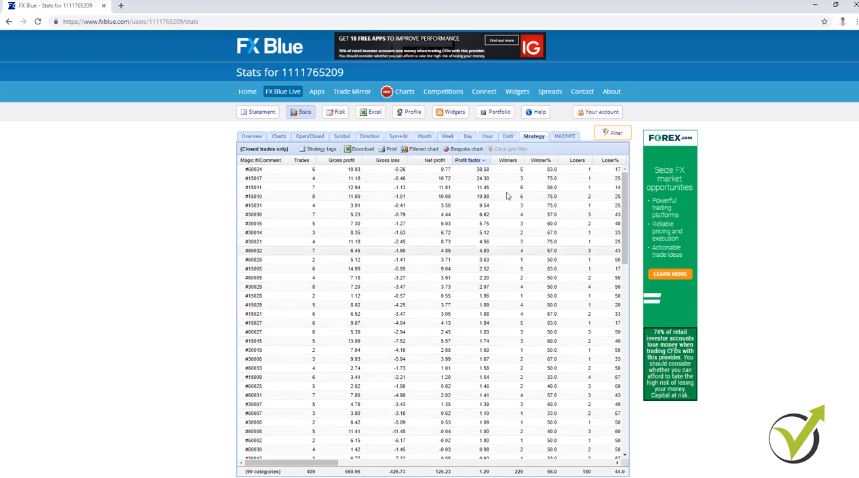Sort by Trades column header
This screenshot has height=478, width=859.
[301, 160]
